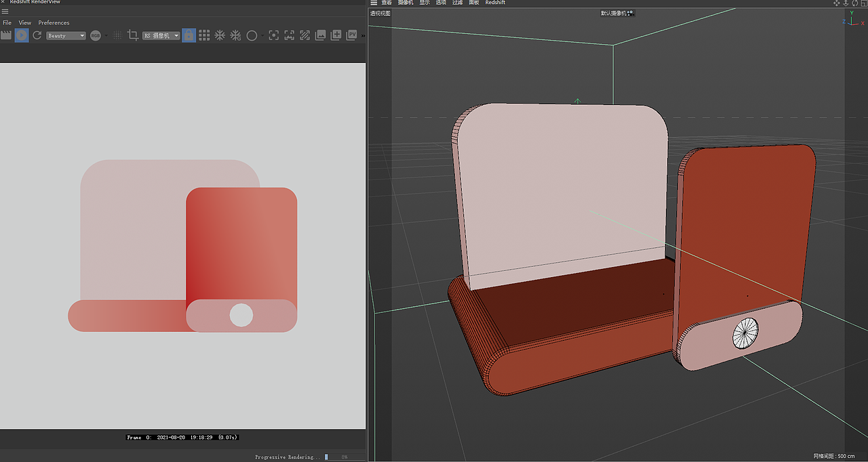This screenshot has width=868, height=462.
Task: Open the RenderView hamburger menu
Action: (x=5, y=12)
